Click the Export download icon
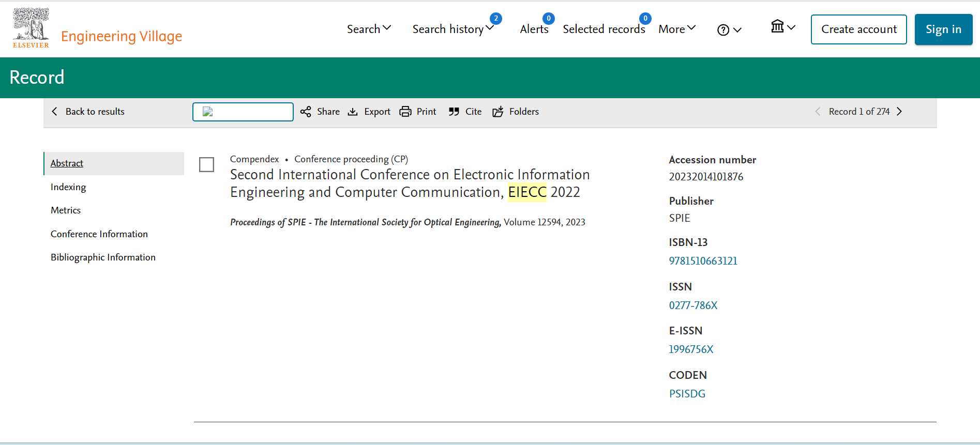The height and width of the screenshot is (445, 980). point(353,112)
